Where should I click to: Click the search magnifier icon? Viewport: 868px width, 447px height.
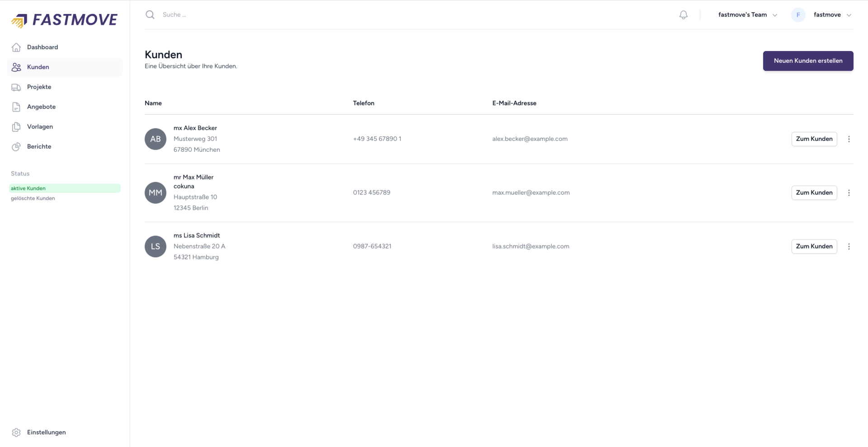click(x=150, y=15)
